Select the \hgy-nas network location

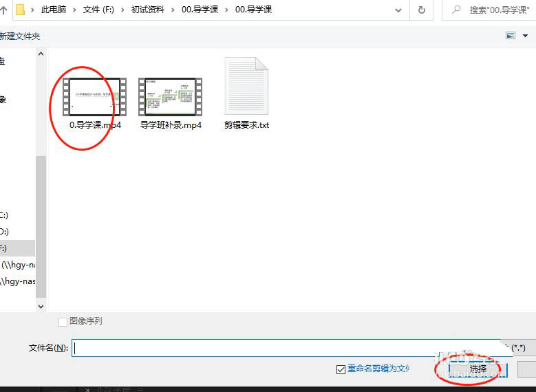point(18,281)
